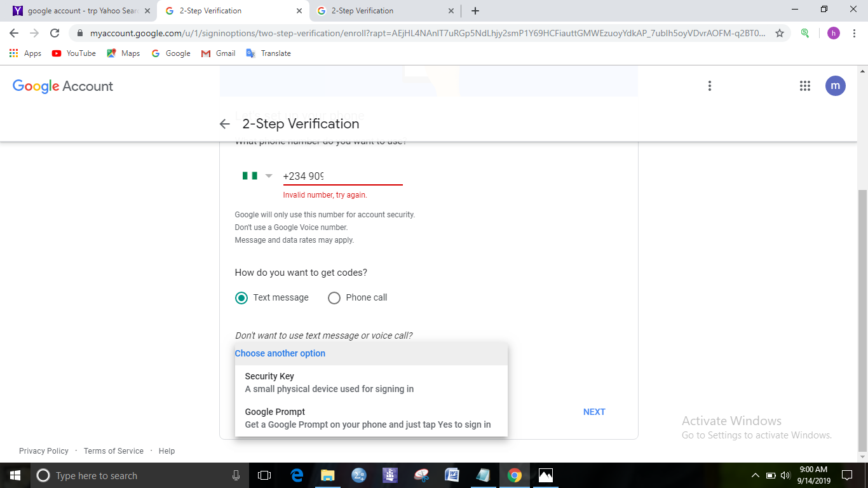Open the account avatar 'm'
The height and width of the screenshot is (488, 868).
click(836, 86)
